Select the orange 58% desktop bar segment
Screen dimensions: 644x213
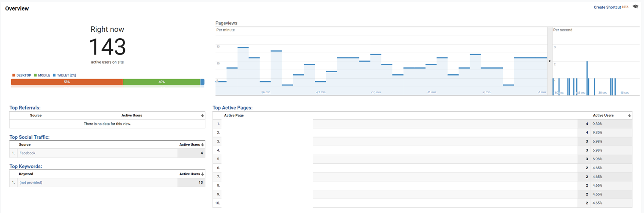pyautogui.click(x=67, y=82)
